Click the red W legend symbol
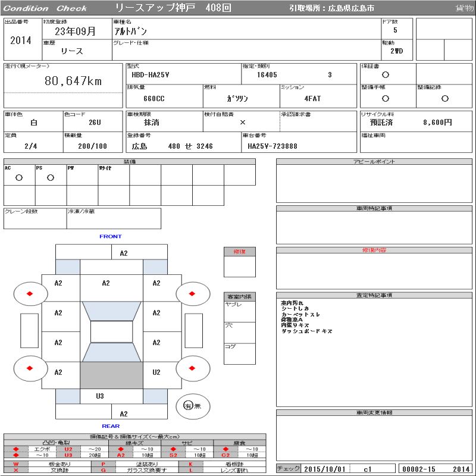Image resolution: width=476 pixels, height=476 pixels. 16,464
